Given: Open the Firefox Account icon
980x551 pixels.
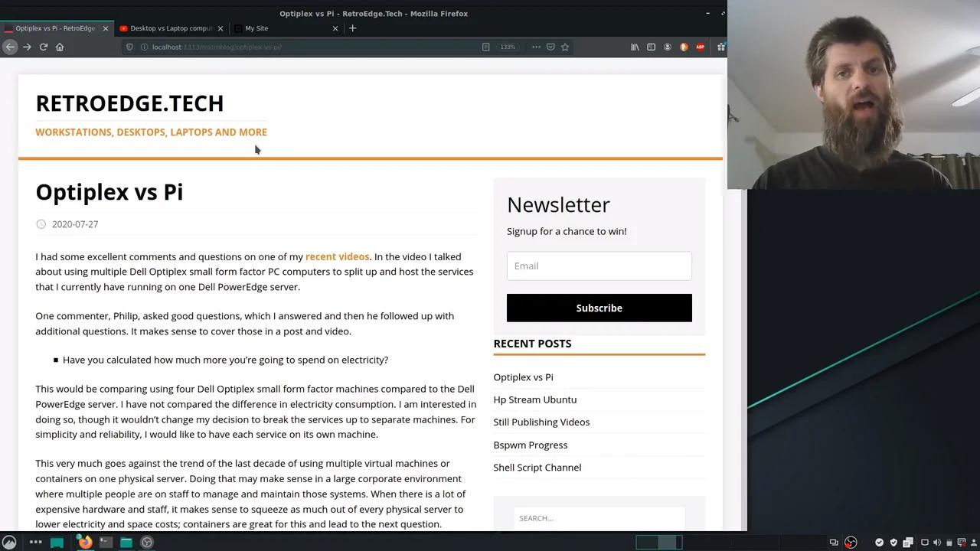Looking at the screenshot, I should click(x=668, y=47).
